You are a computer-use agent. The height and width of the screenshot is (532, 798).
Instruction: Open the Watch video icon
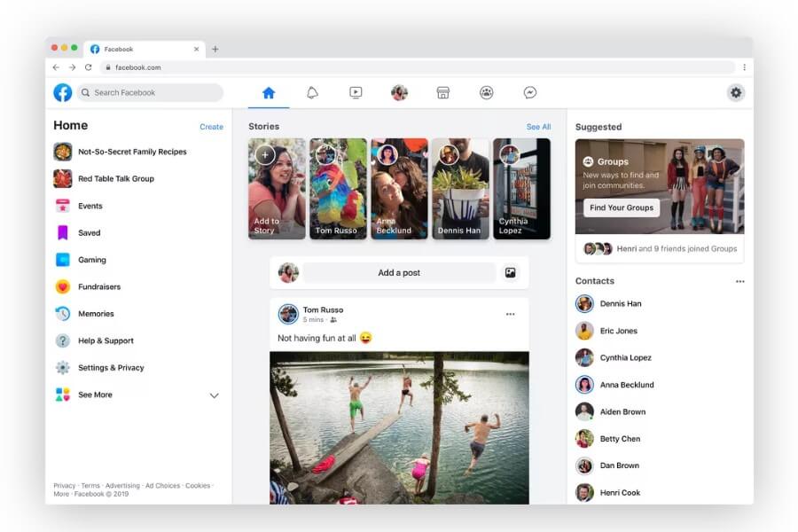(x=356, y=92)
